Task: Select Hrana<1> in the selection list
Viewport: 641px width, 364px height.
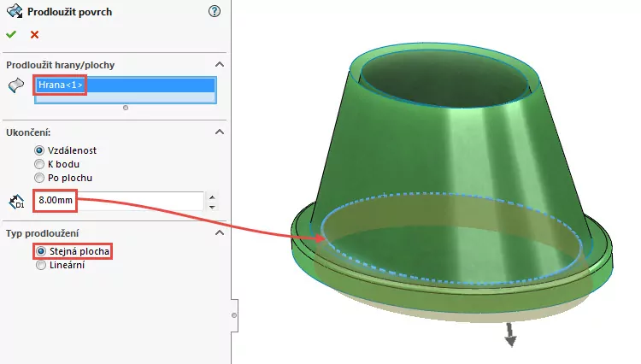Action: click(125, 85)
